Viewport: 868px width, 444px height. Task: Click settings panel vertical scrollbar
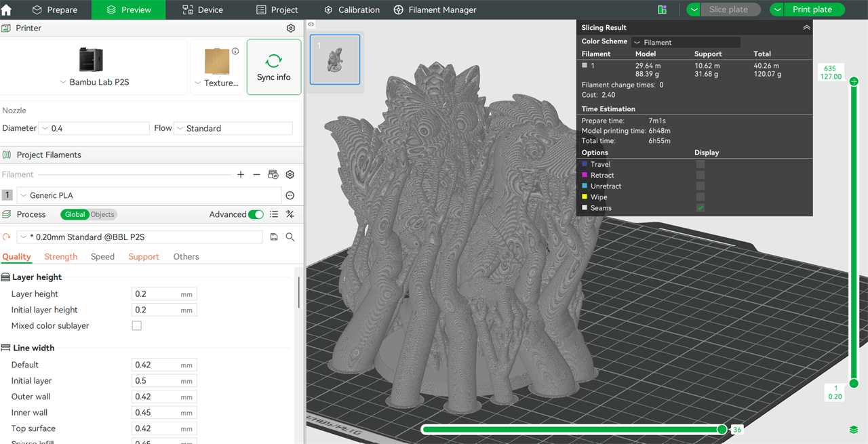(x=298, y=291)
